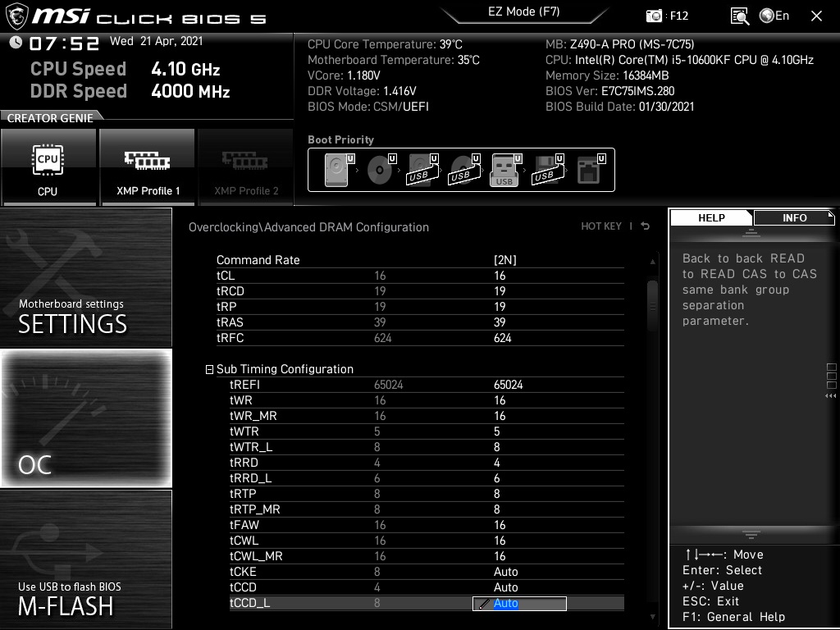
Task: Select the network boot priority device
Action: [591, 170]
